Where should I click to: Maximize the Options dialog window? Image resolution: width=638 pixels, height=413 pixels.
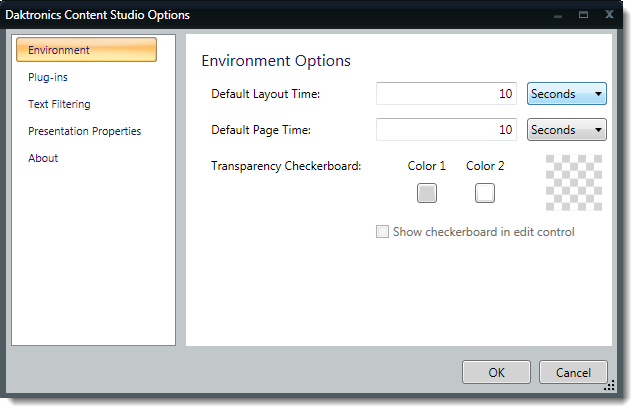coord(583,16)
